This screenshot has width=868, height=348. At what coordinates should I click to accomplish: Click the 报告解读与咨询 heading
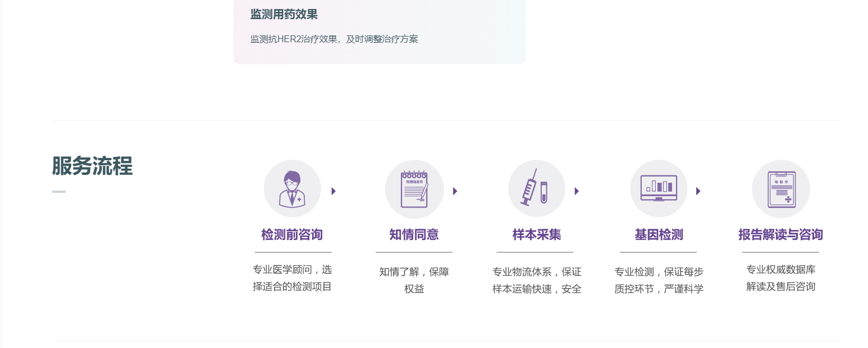[780, 234]
